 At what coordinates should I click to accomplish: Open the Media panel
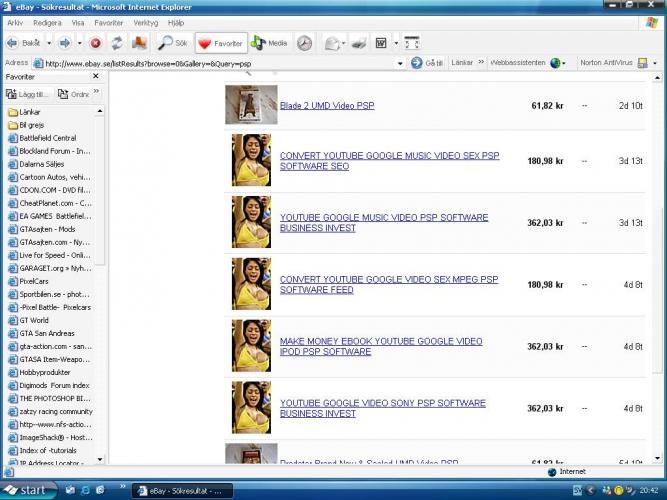(269, 43)
